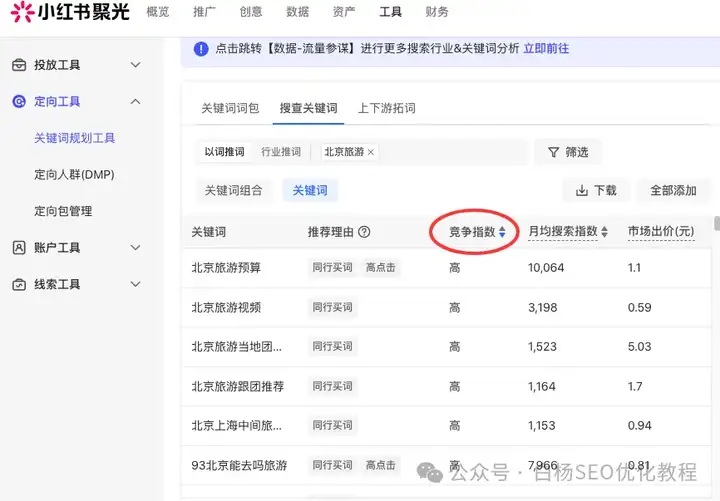Sort by 月均搜索指数 arrows

tap(604, 232)
